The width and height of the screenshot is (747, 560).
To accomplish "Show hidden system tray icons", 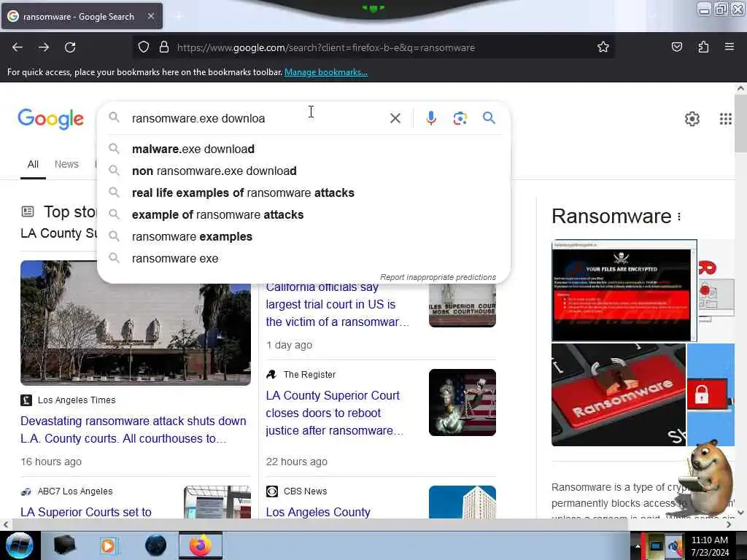I will (x=637, y=545).
